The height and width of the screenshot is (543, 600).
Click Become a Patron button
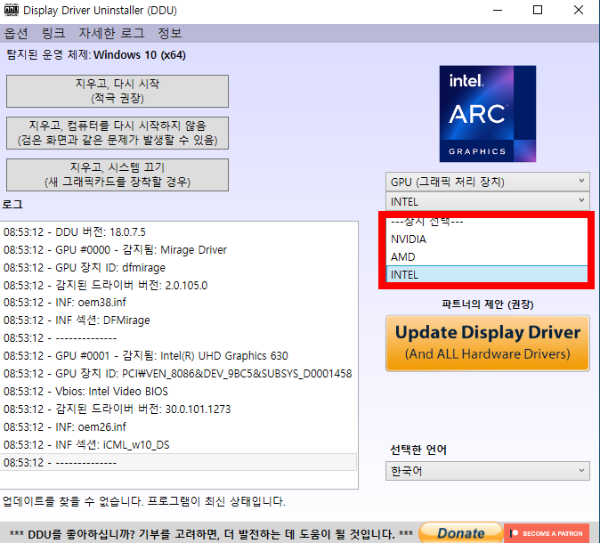point(546,533)
